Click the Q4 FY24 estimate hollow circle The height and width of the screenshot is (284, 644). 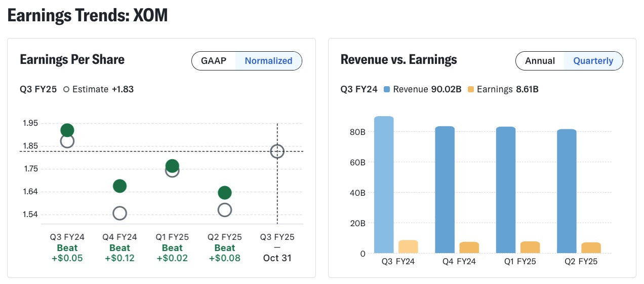point(119,213)
